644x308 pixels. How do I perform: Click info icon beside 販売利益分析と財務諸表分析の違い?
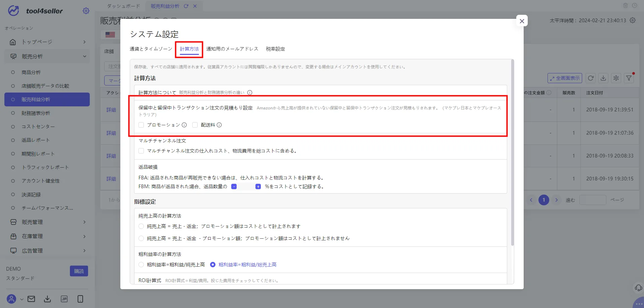coord(250,93)
